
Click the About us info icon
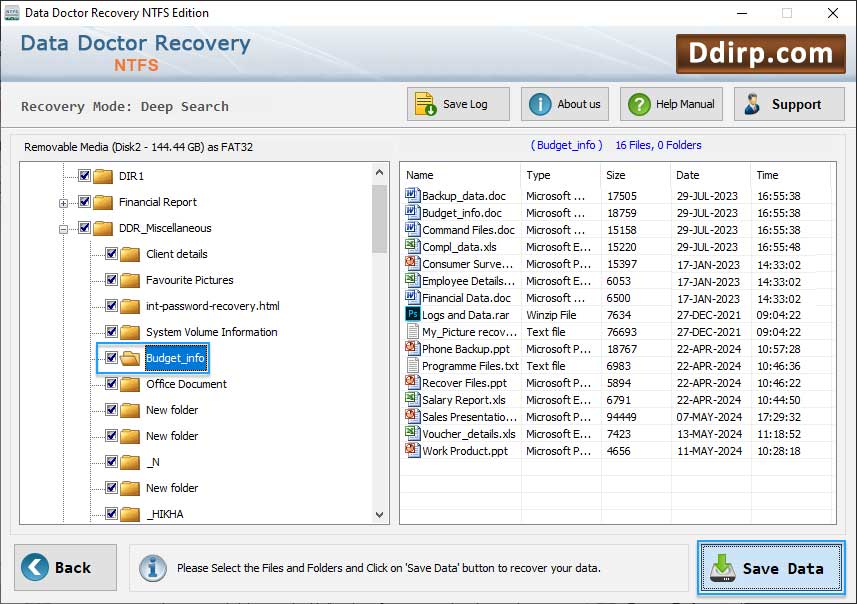pyautogui.click(x=540, y=104)
